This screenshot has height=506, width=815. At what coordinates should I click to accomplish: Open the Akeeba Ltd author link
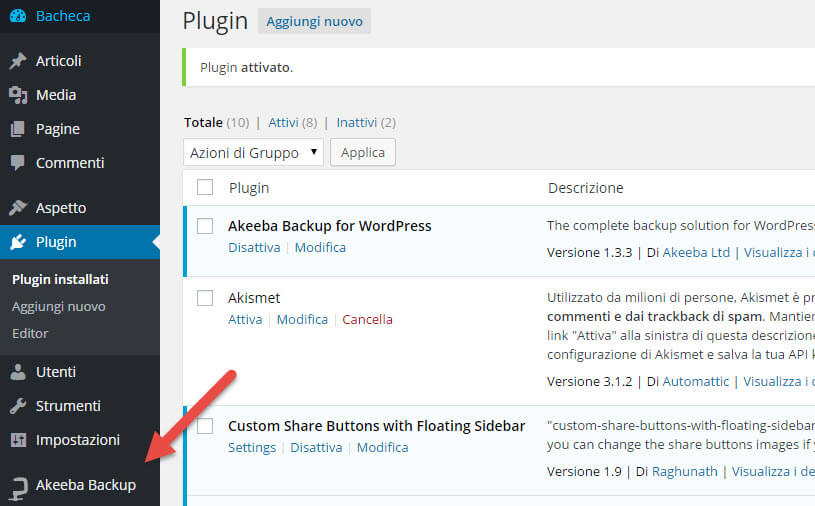[x=696, y=252]
